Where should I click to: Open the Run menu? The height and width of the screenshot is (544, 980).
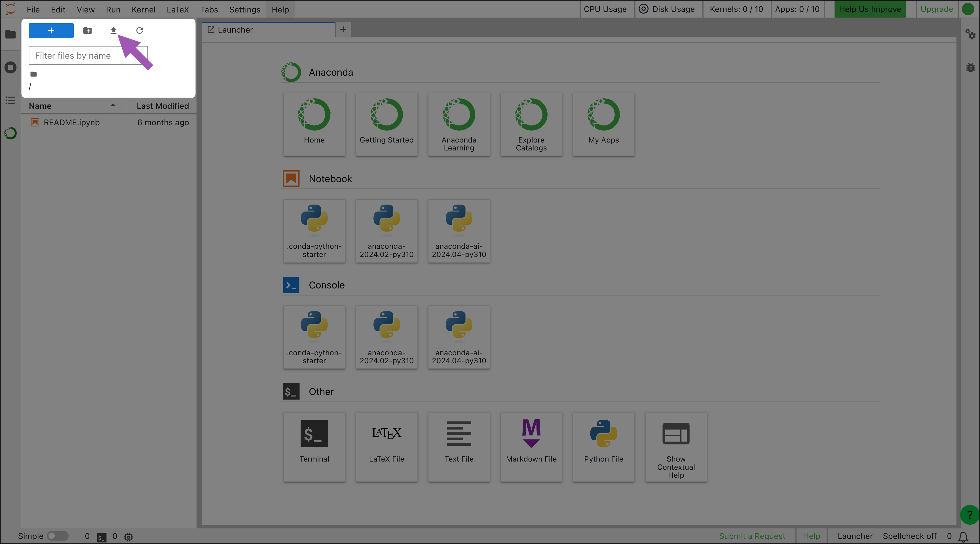point(113,10)
